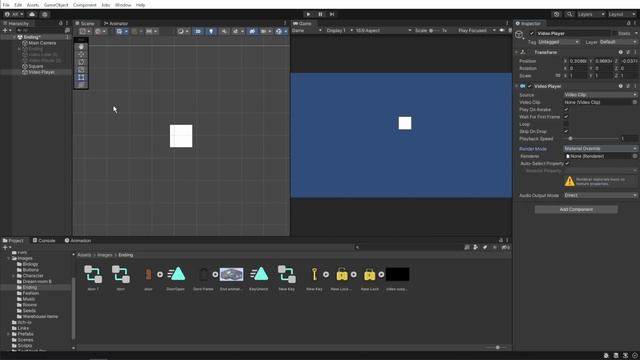The width and height of the screenshot is (640, 360).
Task: Switch to the Animator tab
Action: point(116,23)
